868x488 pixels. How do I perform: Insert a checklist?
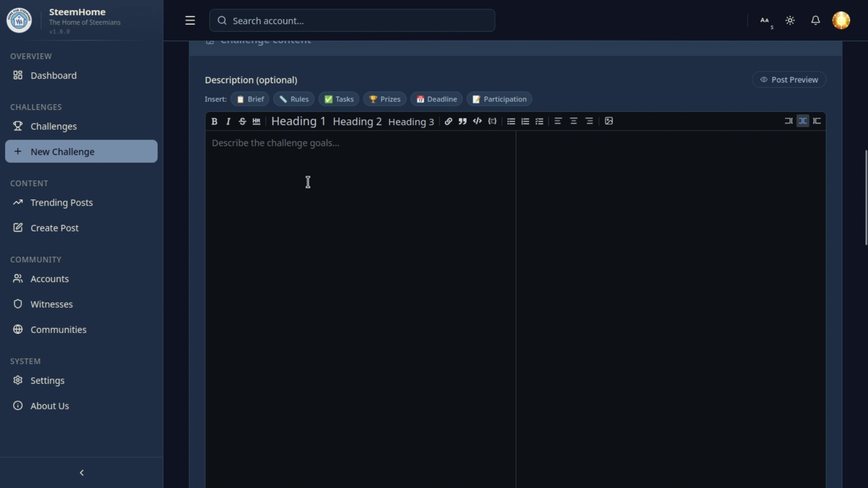pyautogui.click(x=539, y=121)
